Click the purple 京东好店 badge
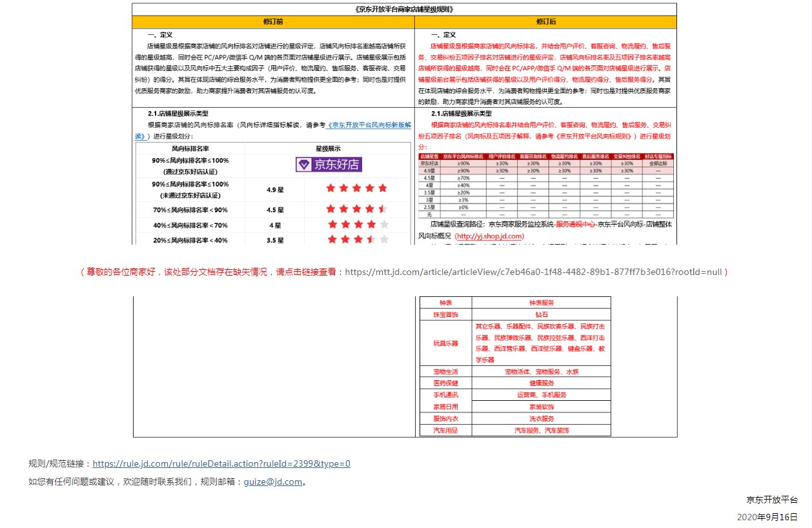Viewport: 812px width, 528px height. 329,165
